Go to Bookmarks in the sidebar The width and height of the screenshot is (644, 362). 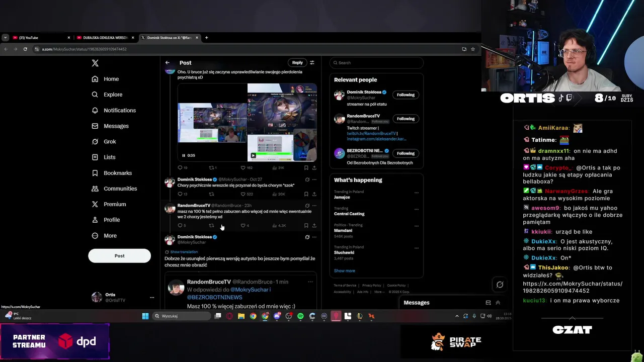click(x=112, y=173)
